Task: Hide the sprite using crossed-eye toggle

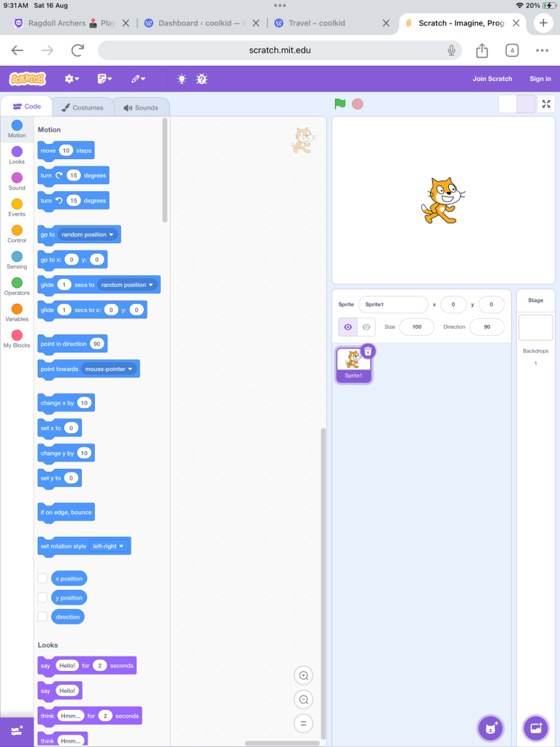Action: click(367, 326)
